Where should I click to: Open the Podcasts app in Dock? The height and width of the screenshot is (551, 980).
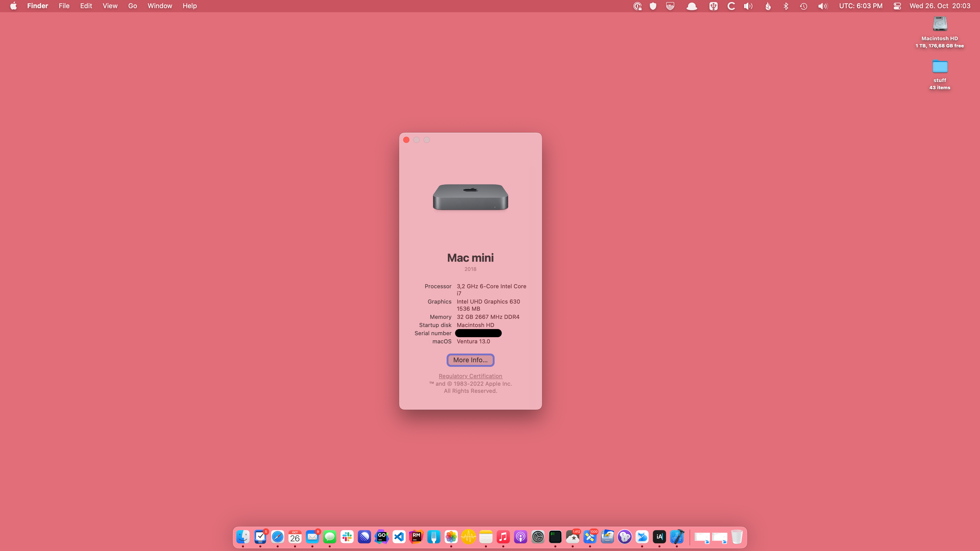520,536
